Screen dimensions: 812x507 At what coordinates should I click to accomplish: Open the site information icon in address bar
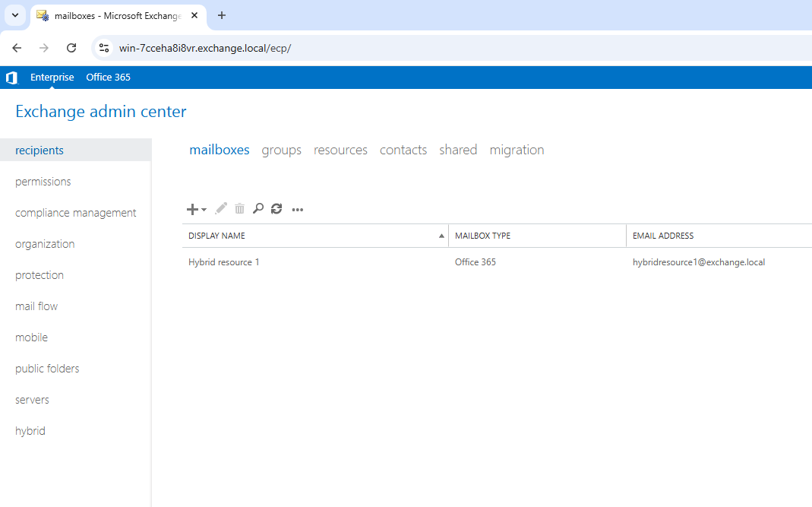point(104,48)
